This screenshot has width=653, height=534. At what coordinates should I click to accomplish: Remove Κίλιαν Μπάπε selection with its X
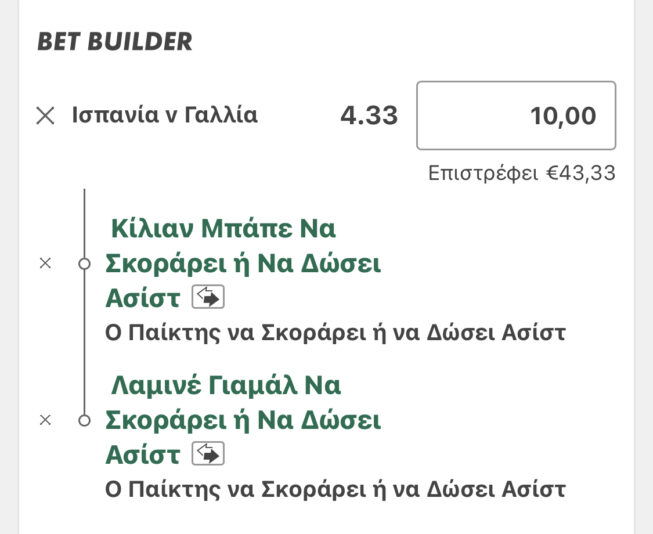click(x=44, y=264)
